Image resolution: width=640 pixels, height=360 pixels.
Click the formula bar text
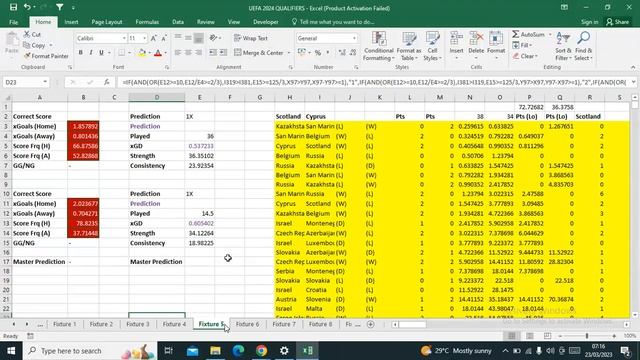click(373, 82)
